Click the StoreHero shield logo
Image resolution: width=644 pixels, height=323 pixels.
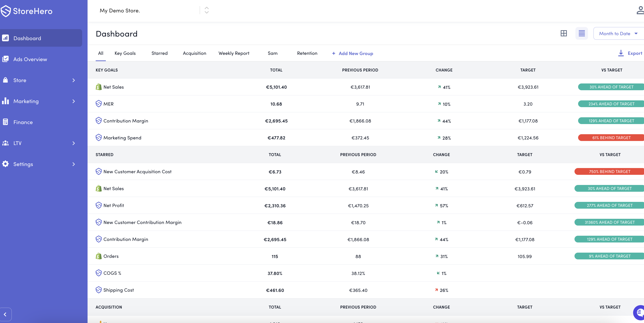pyautogui.click(x=5, y=11)
